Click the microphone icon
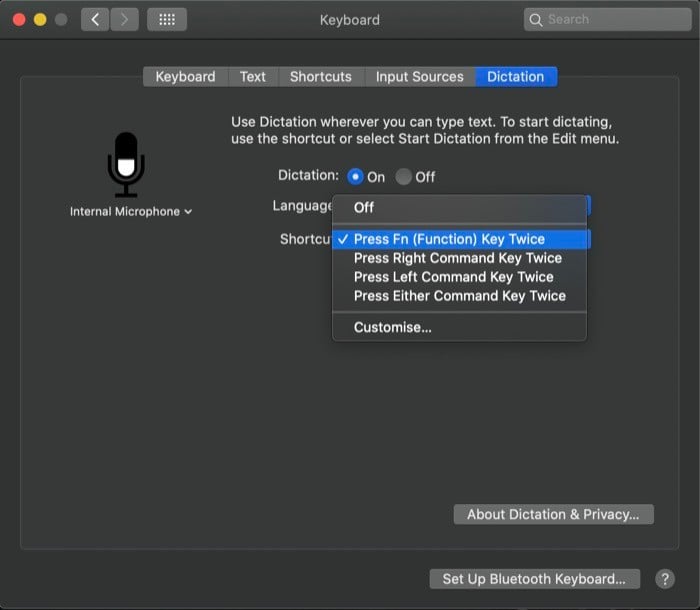This screenshot has height=610, width=700. [126, 164]
